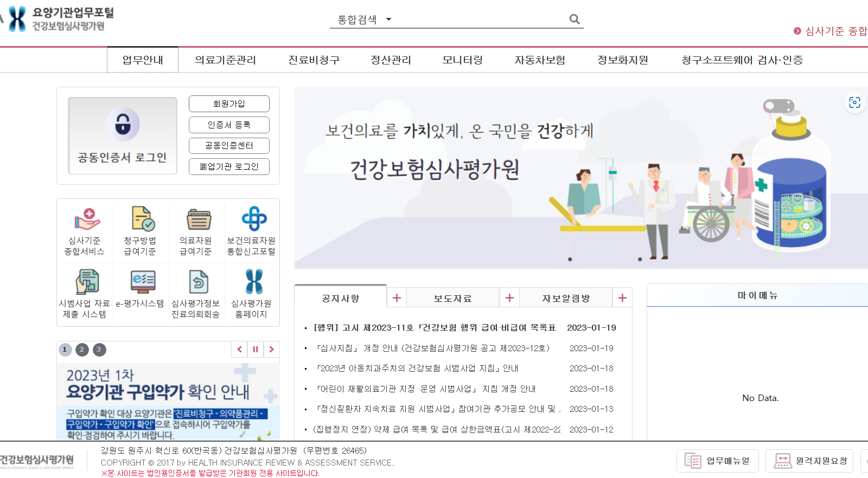Click the plus icon beside 보도자료 tab
Viewport: 868px width, 478px height.
coord(509,298)
